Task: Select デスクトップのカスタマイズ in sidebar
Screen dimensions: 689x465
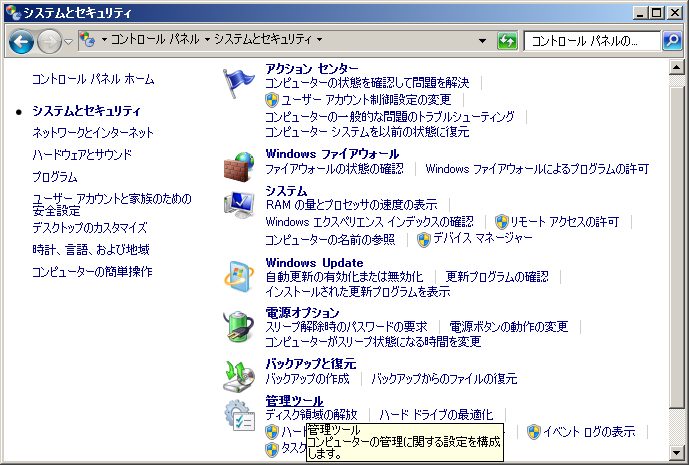Action: click(90, 228)
